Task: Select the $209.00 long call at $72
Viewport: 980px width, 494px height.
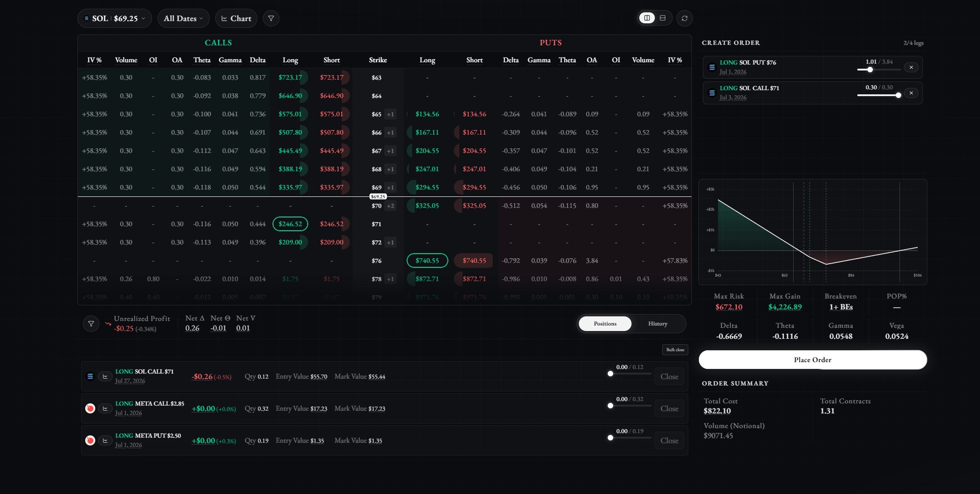Action: (x=290, y=242)
